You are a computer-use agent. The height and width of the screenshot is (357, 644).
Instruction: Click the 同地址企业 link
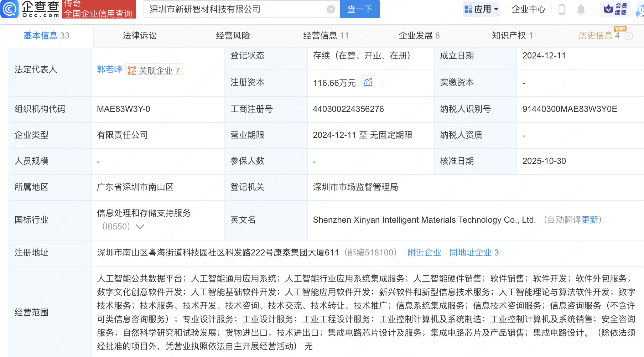click(474, 253)
